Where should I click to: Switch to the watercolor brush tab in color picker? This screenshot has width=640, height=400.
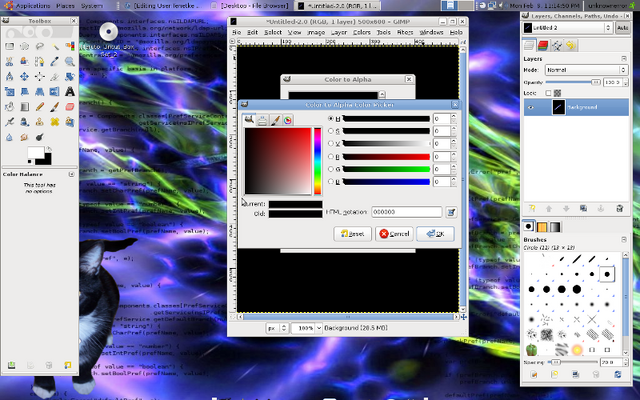pos(275,120)
